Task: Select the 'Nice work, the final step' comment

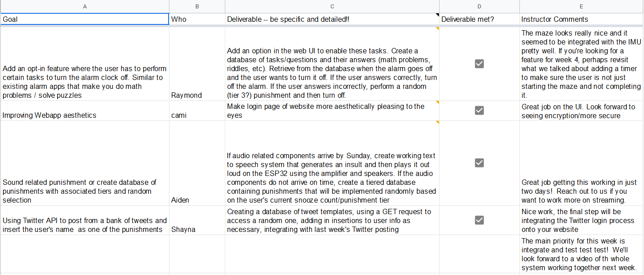Action: pyautogui.click(x=581, y=220)
